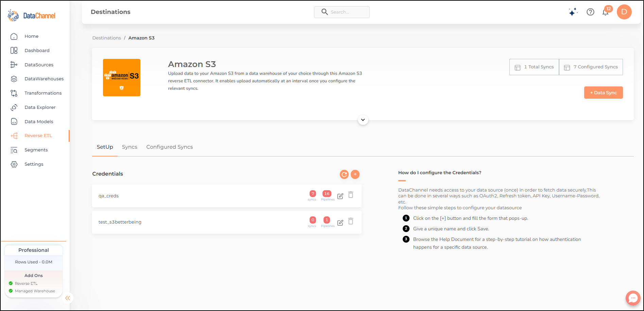
Task: Focus the Search input field
Action: tap(342, 12)
